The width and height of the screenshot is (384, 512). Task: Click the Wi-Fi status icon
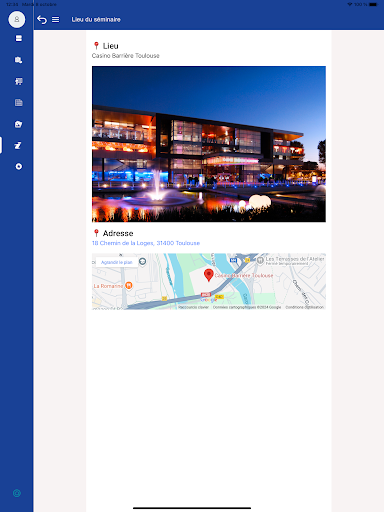click(350, 4)
